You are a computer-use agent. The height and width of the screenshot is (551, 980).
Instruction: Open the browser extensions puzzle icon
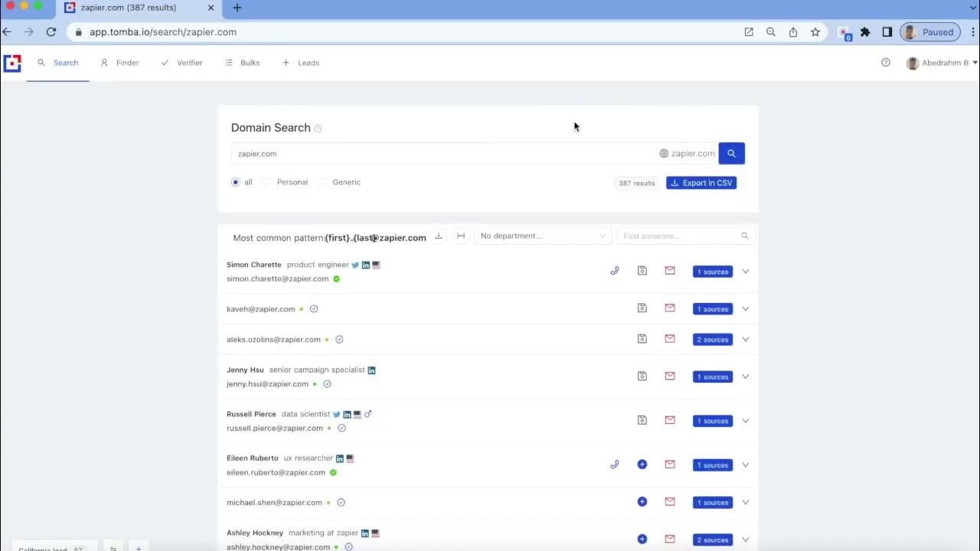[x=865, y=32]
